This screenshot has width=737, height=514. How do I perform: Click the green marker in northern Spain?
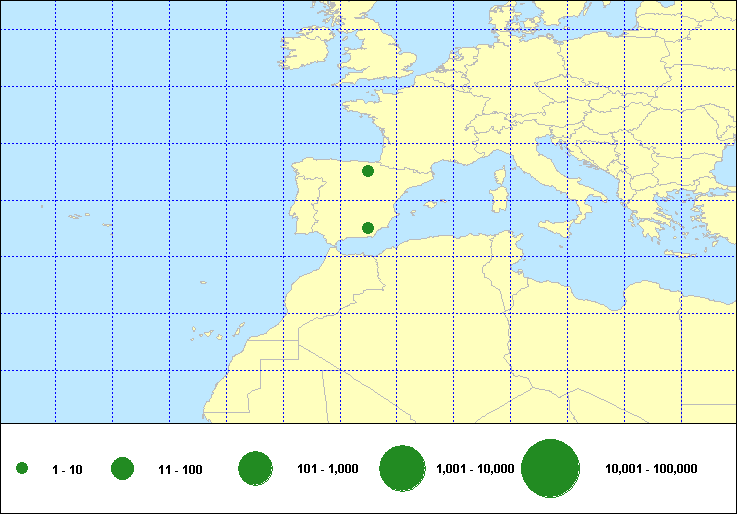pyautogui.click(x=368, y=171)
